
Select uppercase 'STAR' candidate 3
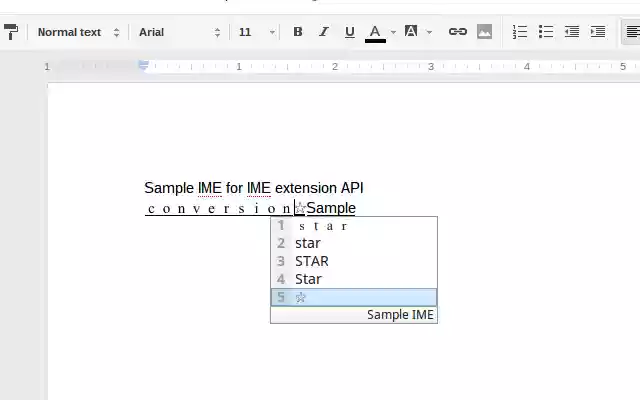click(354, 261)
